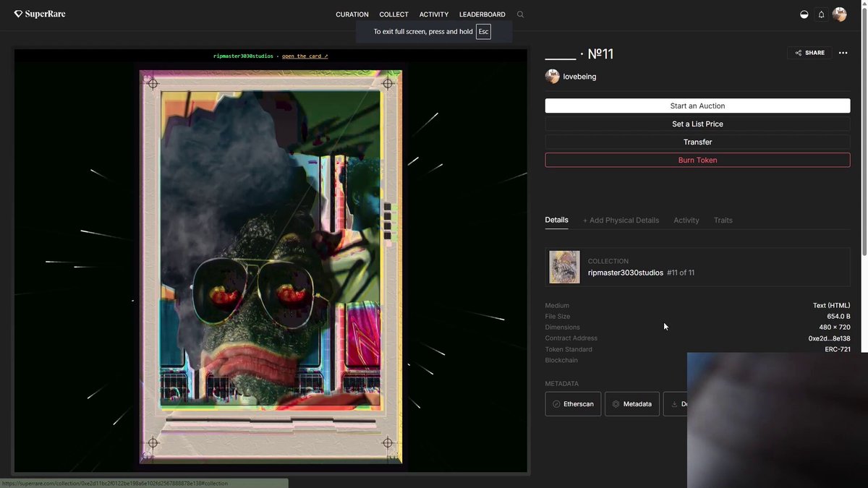Click the "#11 of 11" edition text
This screenshot has width=868, height=488.
(681, 273)
